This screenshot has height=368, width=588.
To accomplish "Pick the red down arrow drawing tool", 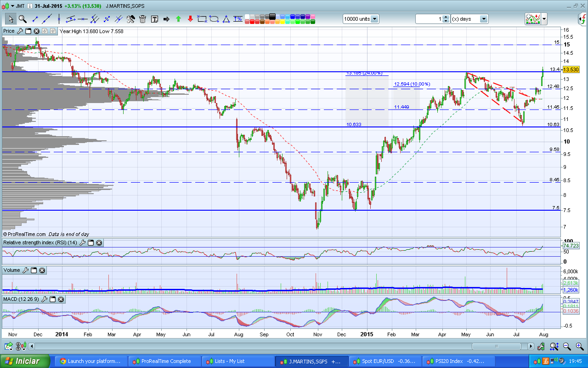I will click(190, 19).
